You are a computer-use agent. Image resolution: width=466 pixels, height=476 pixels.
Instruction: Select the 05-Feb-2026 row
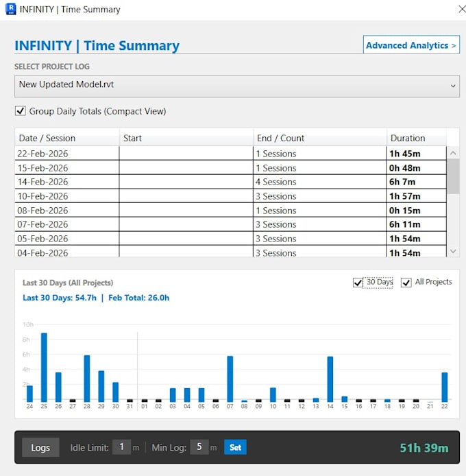coord(230,239)
